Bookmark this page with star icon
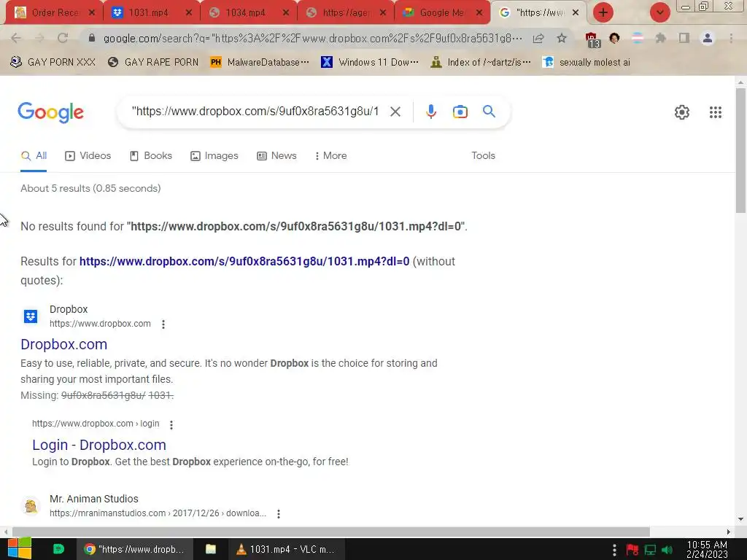Screen dimensions: 747x560 pos(562,38)
